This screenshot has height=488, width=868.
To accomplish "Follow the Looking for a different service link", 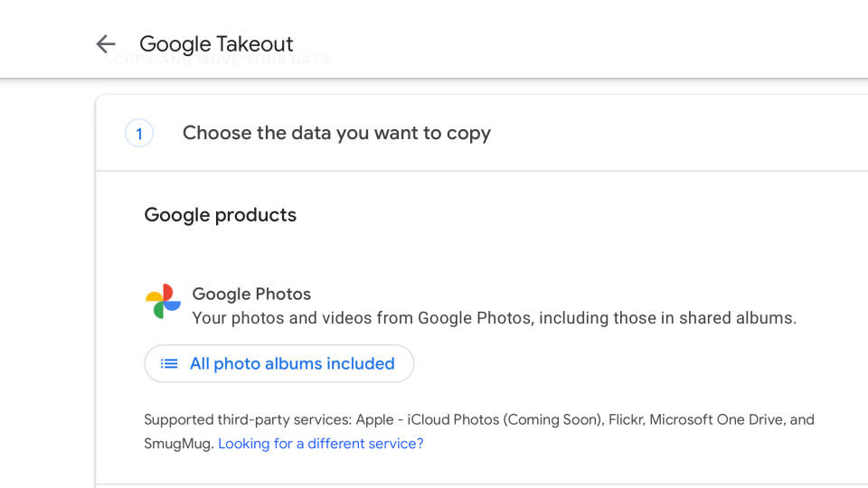I will 321,444.
